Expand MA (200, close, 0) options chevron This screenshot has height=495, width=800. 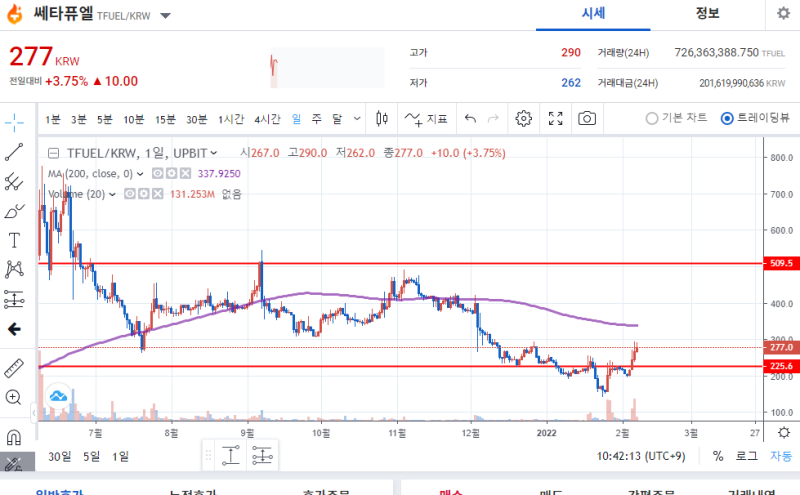tap(140, 174)
